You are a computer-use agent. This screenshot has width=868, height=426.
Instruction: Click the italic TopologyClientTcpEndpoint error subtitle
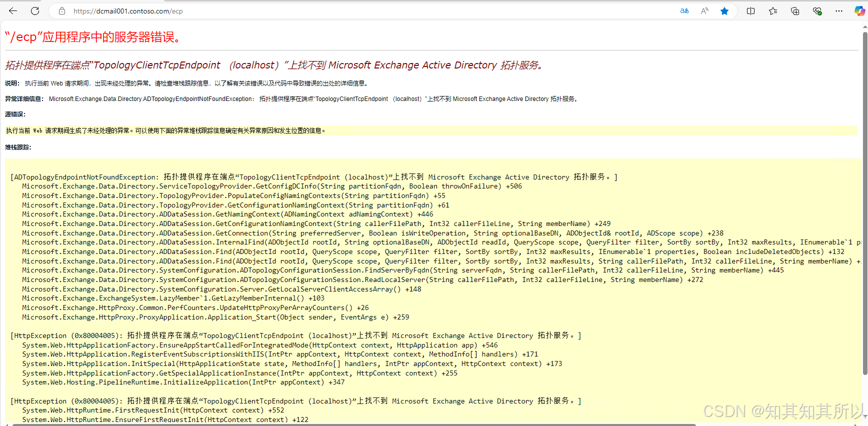click(x=275, y=65)
